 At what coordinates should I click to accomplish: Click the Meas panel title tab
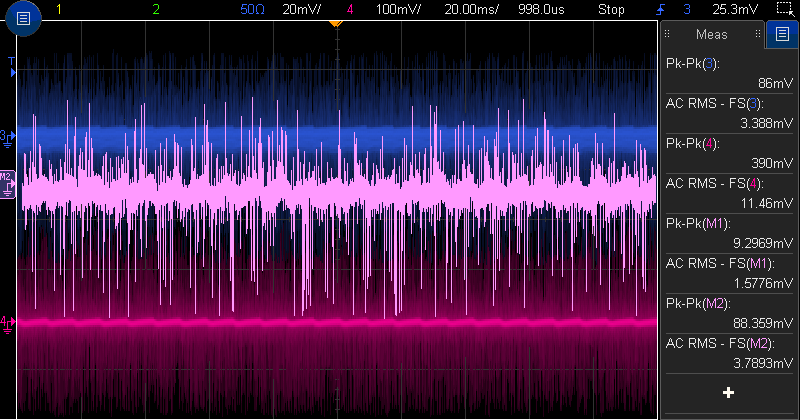(712, 34)
